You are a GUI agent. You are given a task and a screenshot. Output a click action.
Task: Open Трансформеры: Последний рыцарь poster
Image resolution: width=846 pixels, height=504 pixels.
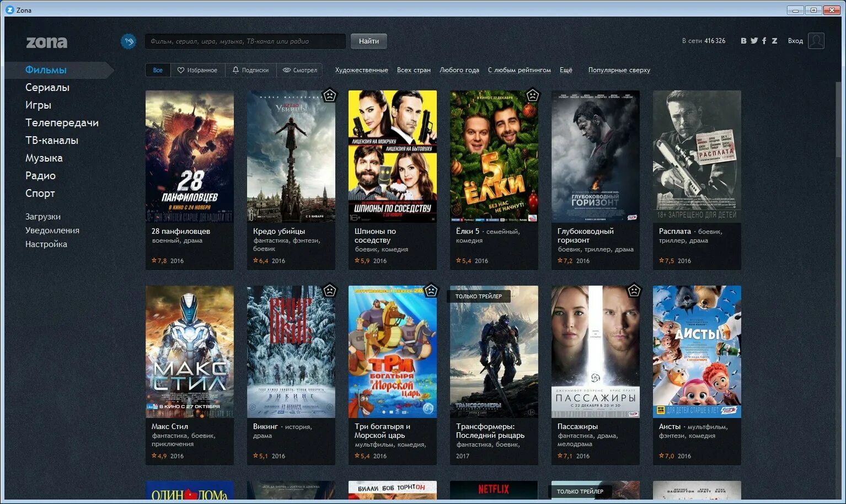tap(494, 352)
